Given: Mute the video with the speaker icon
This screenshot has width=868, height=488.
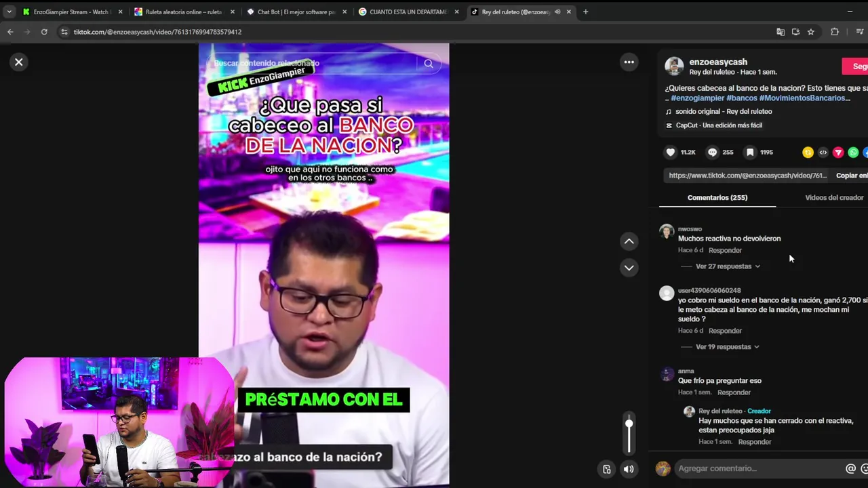Looking at the screenshot, I should [x=629, y=468].
